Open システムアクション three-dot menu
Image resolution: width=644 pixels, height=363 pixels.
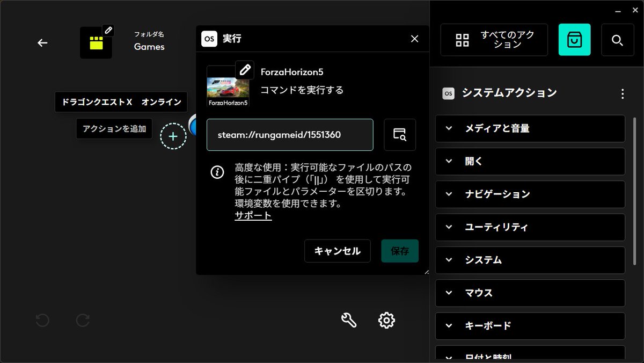623,94
